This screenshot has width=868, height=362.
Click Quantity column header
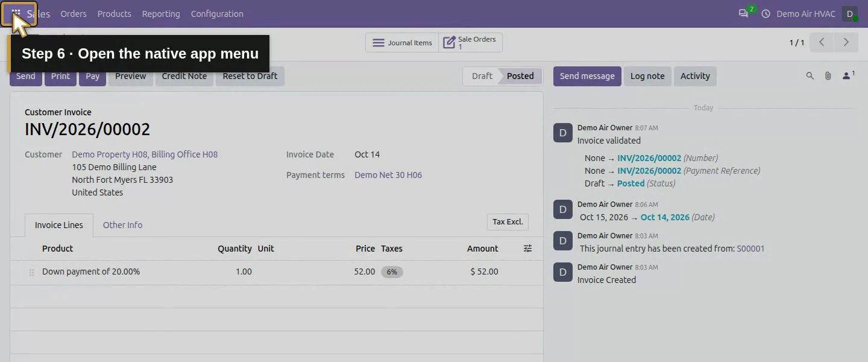[x=234, y=249]
